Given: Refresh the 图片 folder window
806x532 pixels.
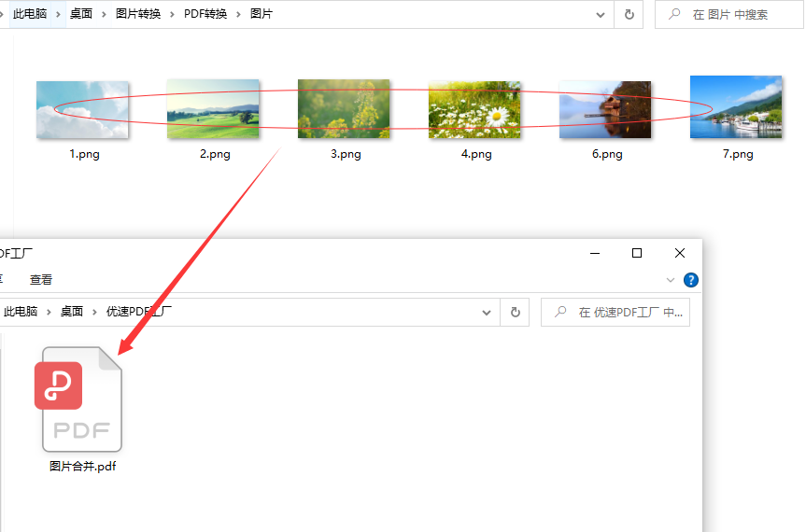Looking at the screenshot, I should (629, 14).
